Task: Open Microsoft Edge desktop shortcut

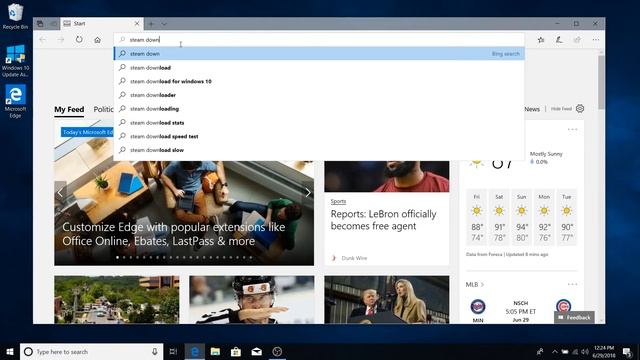Action: pyautogui.click(x=15, y=101)
